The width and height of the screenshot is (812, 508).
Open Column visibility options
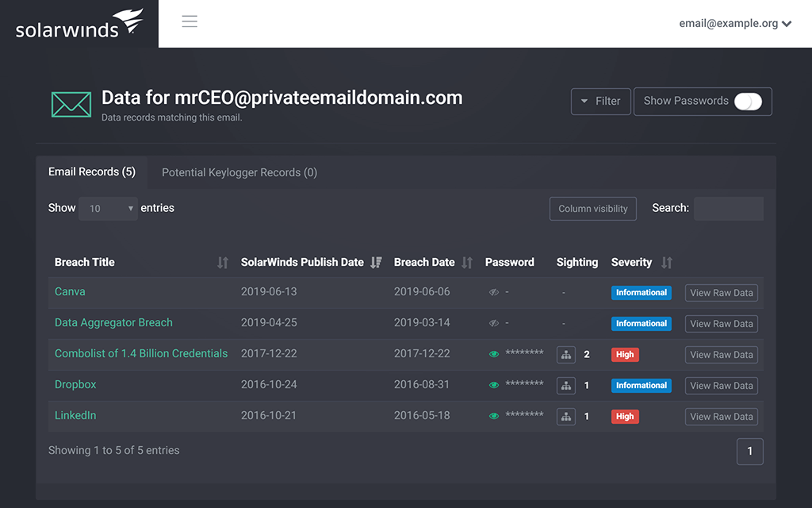593,209
